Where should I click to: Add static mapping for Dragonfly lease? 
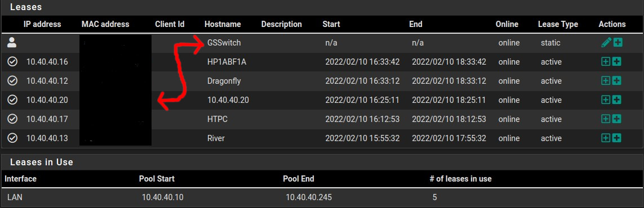click(605, 80)
